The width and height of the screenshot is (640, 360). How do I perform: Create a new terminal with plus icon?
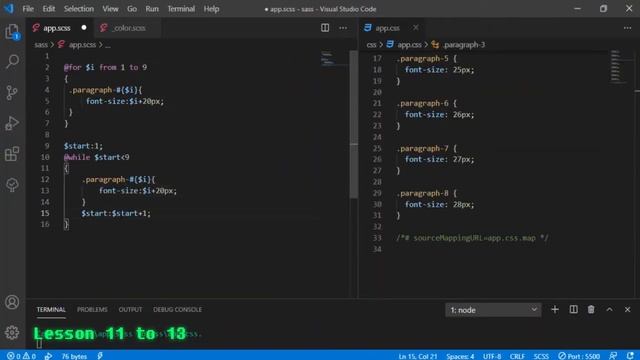pyautogui.click(x=555, y=310)
